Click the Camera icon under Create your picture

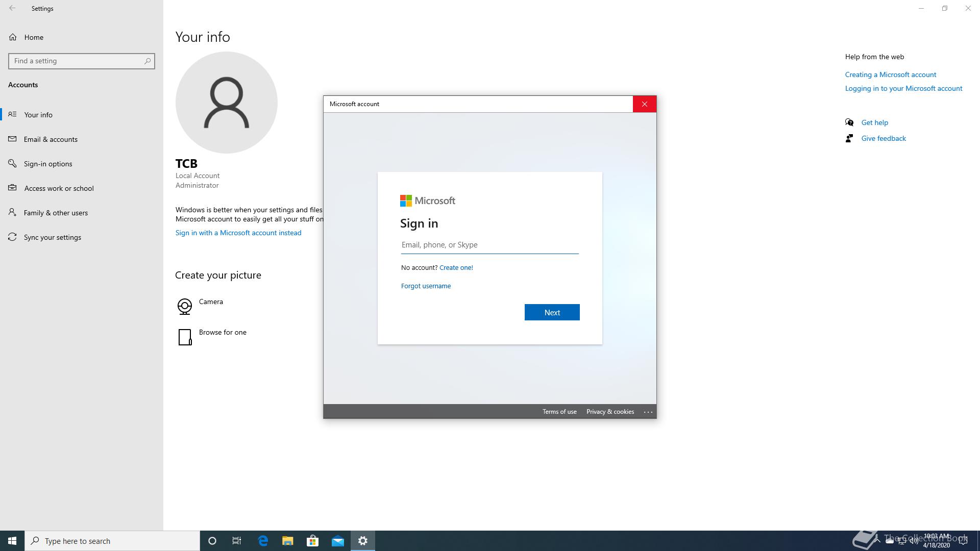[x=185, y=306]
